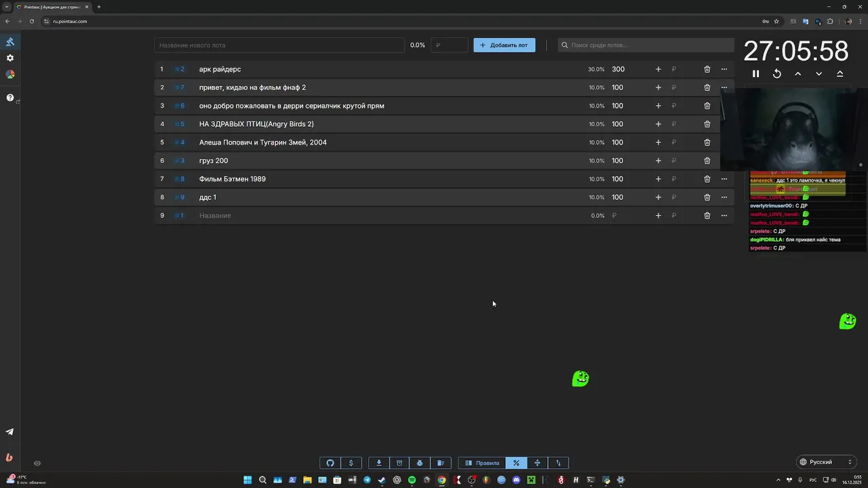Click the bug report icon
The height and width of the screenshot is (488, 868).
420,463
